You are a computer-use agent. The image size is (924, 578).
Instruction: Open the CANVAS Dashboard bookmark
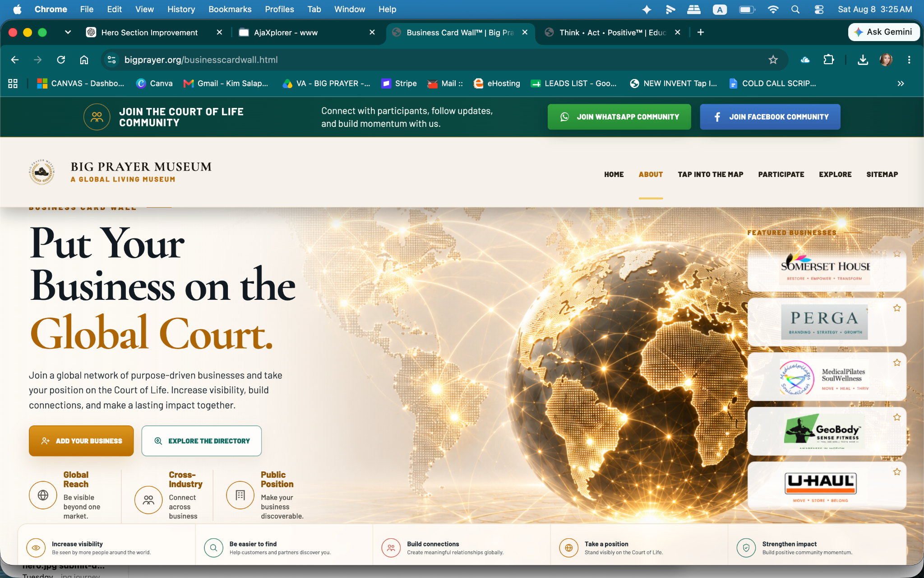[x=81, y=84]
